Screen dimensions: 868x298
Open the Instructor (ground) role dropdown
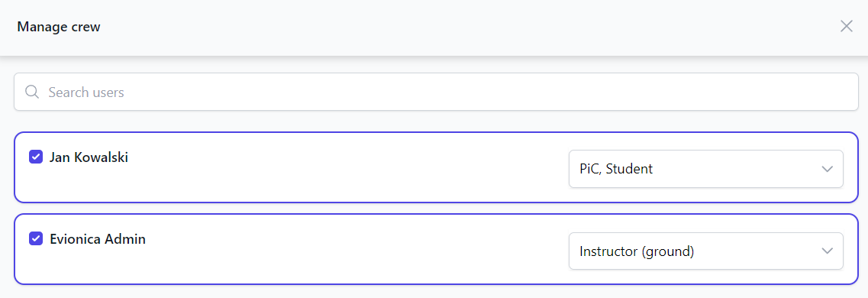tap(706, 251)
